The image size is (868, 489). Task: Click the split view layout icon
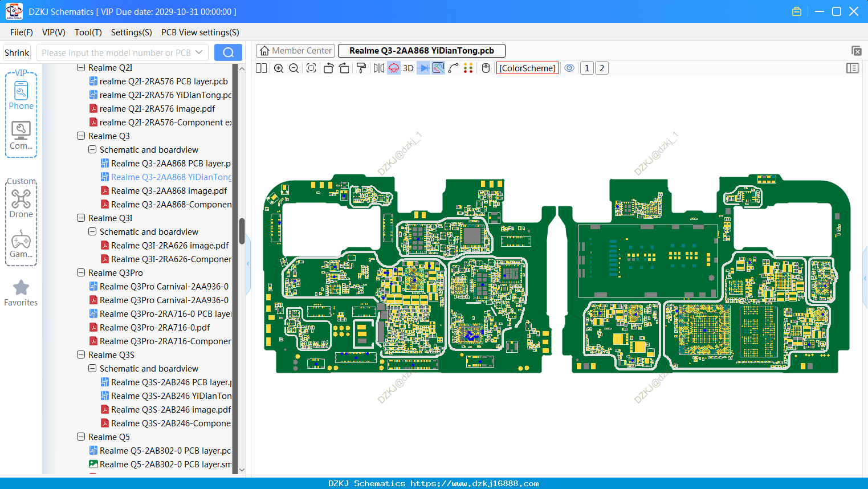click(x=261, y=68)
